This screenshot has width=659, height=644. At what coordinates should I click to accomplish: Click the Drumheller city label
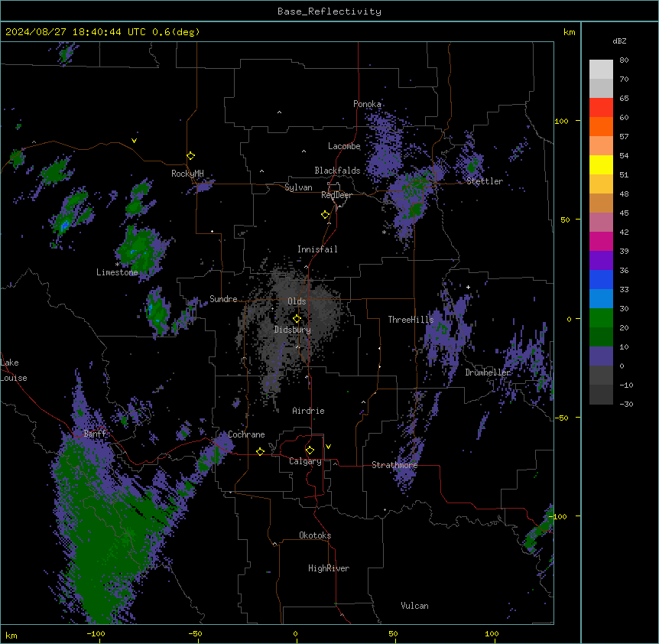[488, 372]
